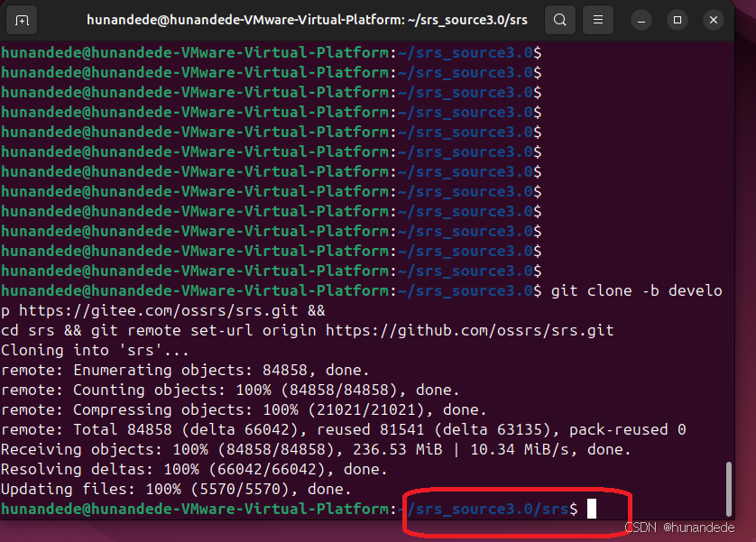Screen dimensions: 756x542
Task: Open the terminal search
Action: [x=559, y=20]
